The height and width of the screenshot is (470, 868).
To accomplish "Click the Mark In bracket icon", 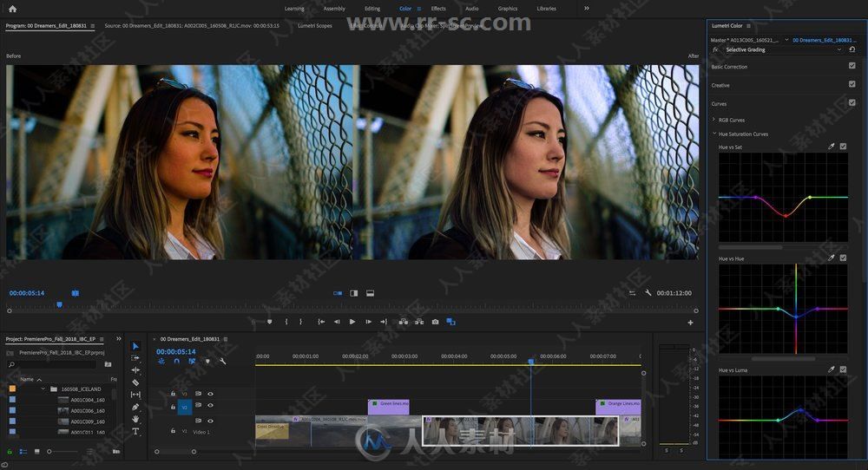I will click(x=286, y=321).
